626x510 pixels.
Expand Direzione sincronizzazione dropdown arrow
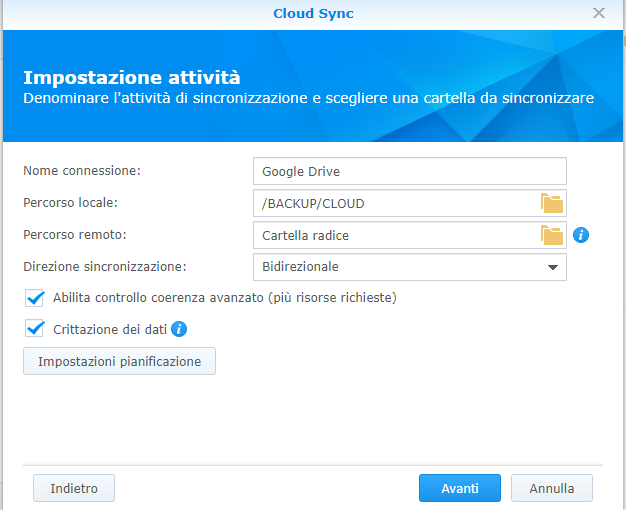pos(553,267)
